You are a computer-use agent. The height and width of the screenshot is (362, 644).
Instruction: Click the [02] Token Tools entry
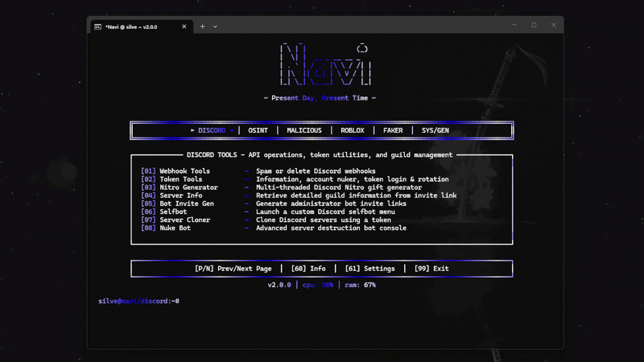click(x=171, y=179)
